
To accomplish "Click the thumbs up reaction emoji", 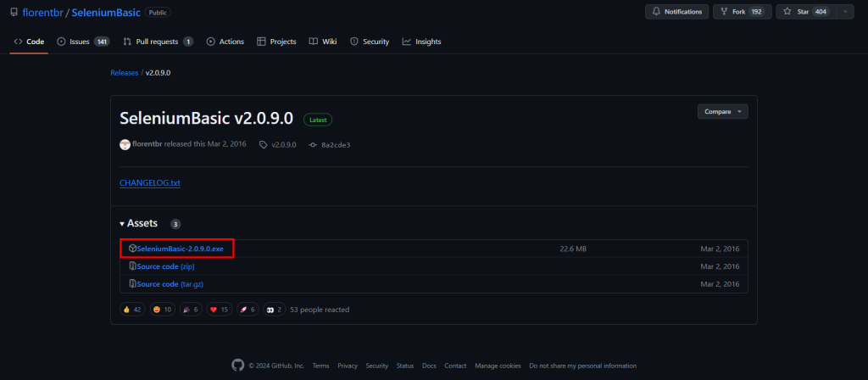I will point(126,310).
